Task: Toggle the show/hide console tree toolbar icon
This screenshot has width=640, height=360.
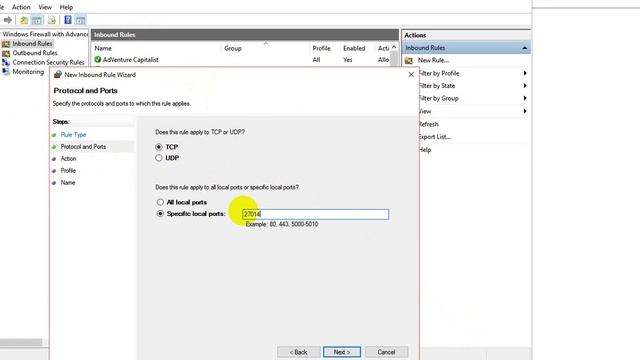Action: (37, 20)
